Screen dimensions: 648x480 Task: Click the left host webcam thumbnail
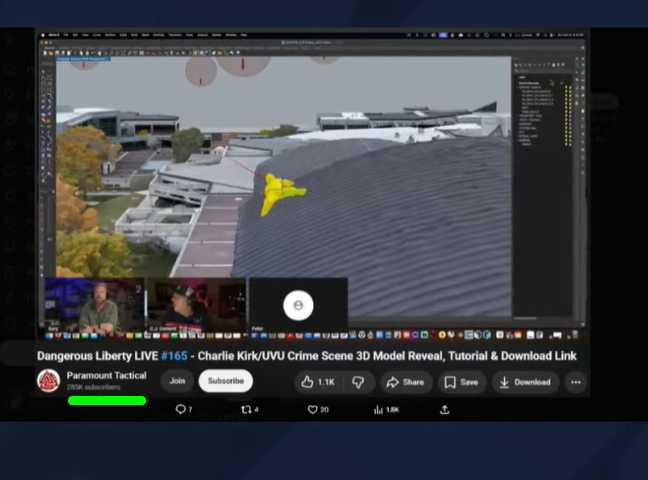[94, 305]
